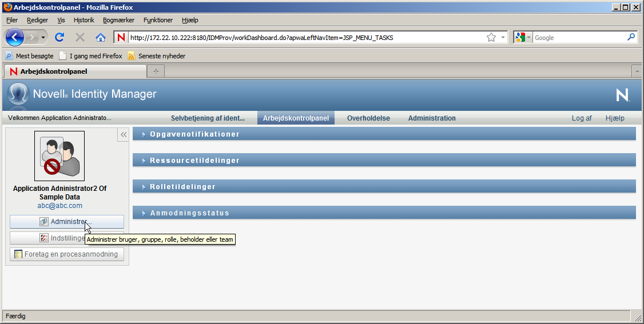Click the stop loading X icon
Screen dimensions: 644x324
click(x=80, y=37)
